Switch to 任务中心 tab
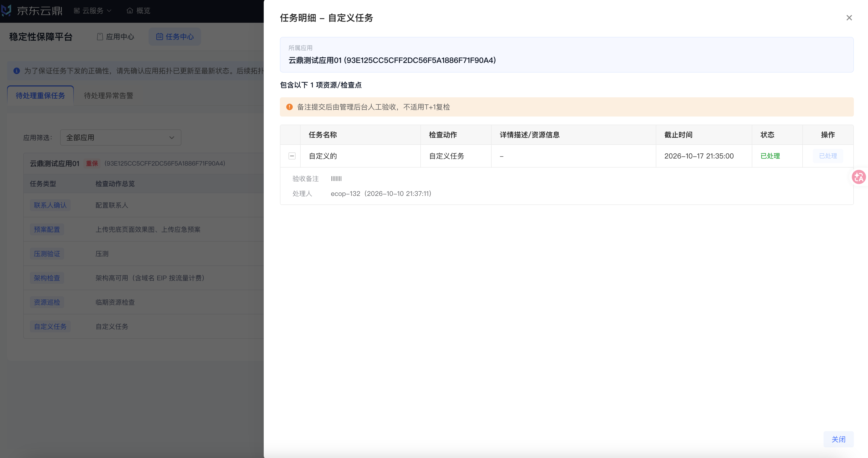This screenshot has height=458, width=868. (175, 37)
